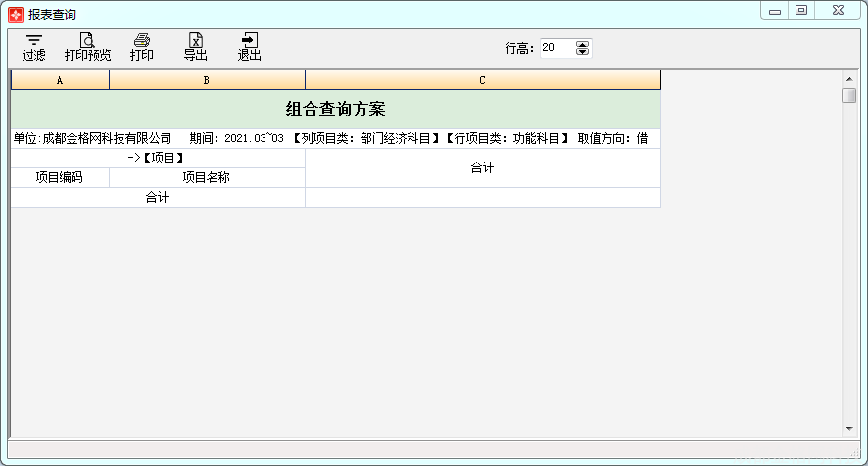Select column B header

207,80
